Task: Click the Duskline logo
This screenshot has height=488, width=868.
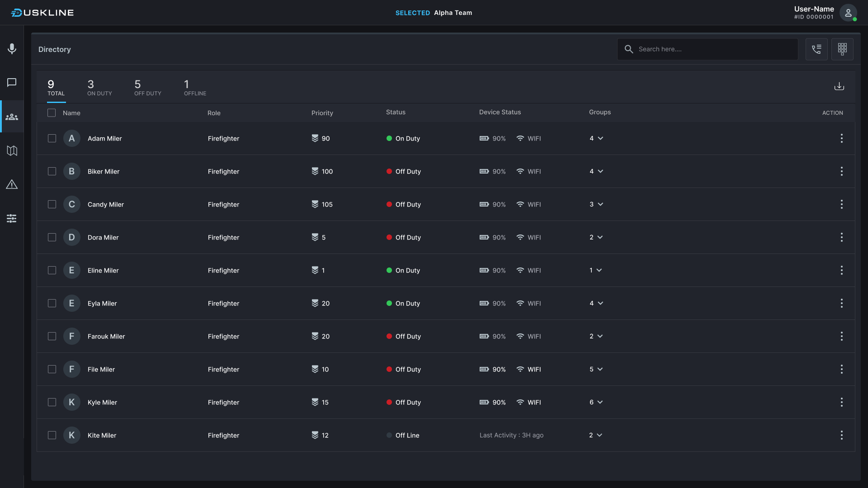Action: click(42, 13)
